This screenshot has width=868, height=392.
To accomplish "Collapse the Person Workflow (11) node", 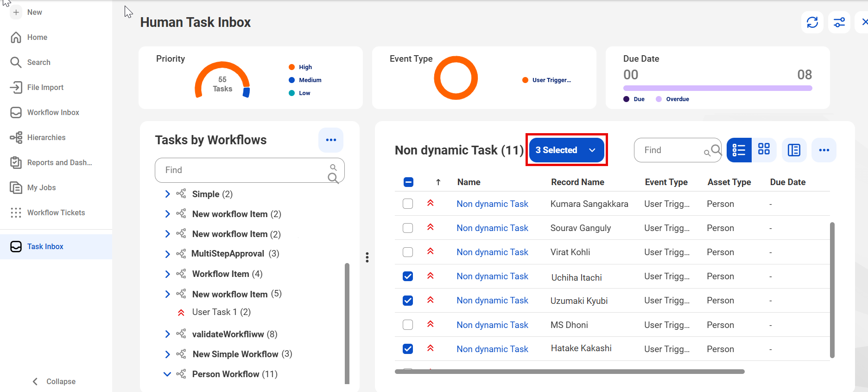I will click(167, 374).
